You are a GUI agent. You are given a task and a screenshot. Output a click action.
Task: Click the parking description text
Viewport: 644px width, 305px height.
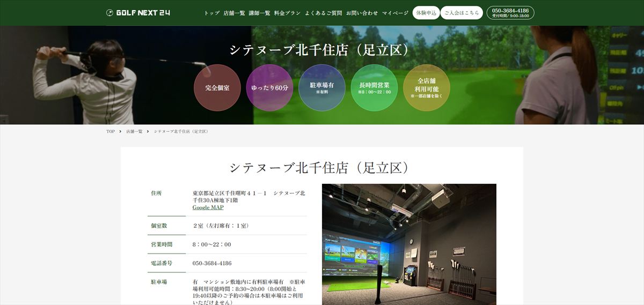(x=249, y=292)
